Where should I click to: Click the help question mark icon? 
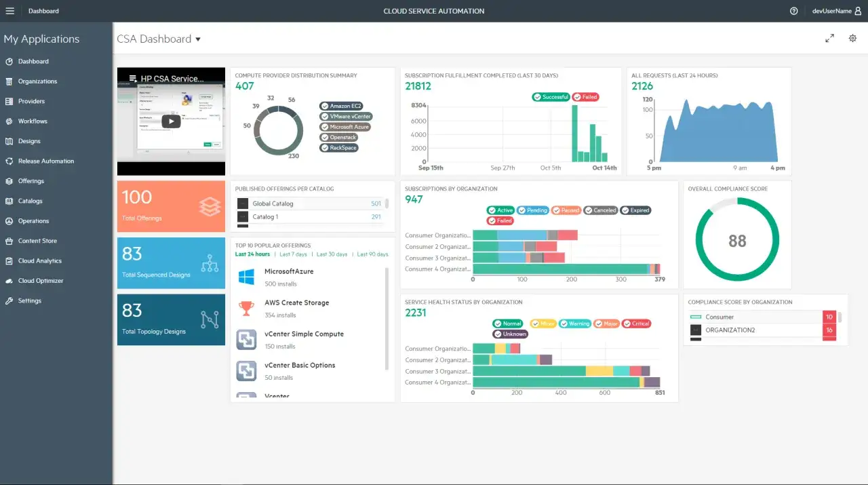point(794,11)
